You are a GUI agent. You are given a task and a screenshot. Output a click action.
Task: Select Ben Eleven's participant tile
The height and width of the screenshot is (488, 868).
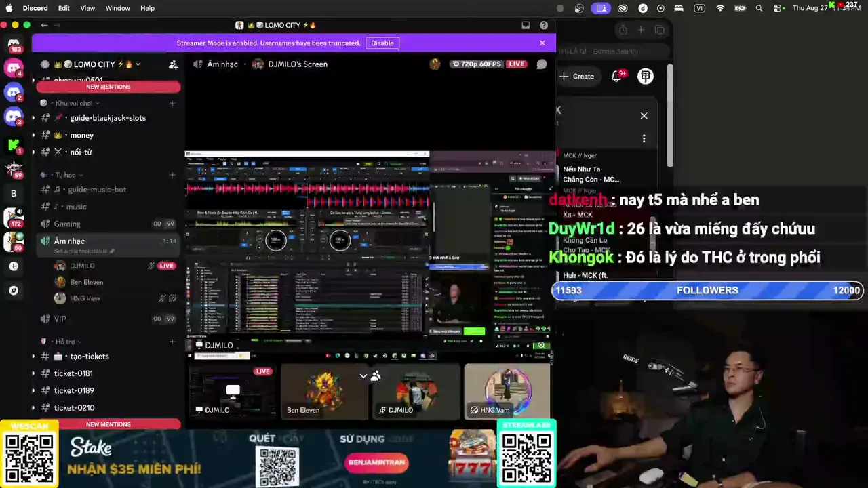tap(325, 391)
